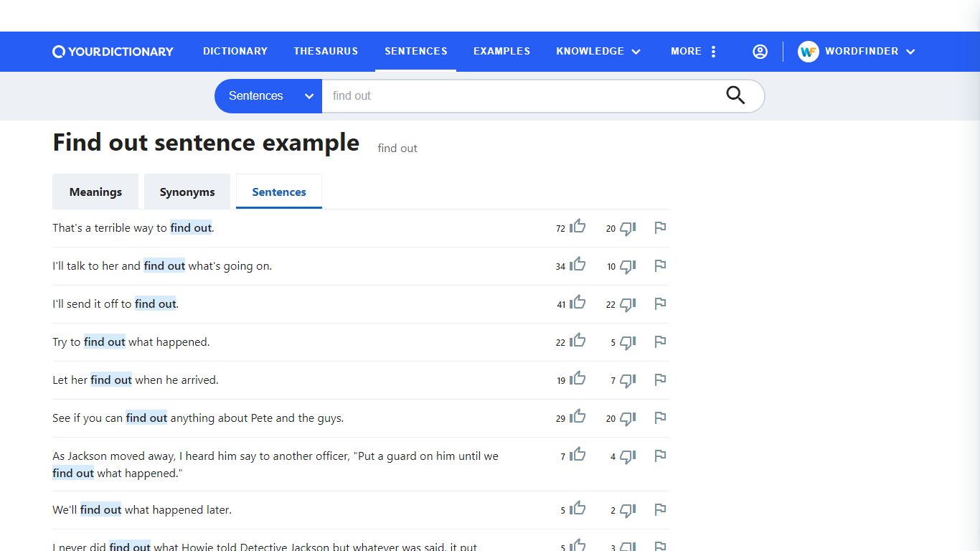Upvote 'I'll talk to her and find out' sentence
The height and width of the screenshot is (551, 980).
578,265
